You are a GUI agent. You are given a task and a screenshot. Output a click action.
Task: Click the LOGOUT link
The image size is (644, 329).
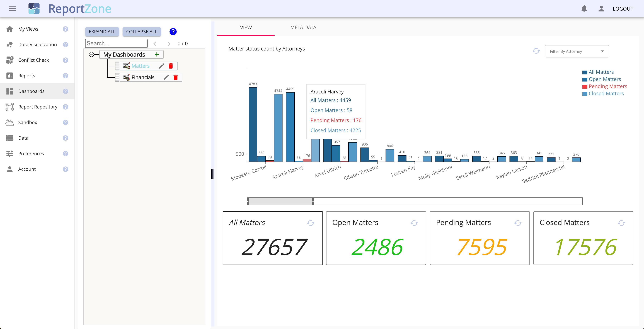[x=623, y=9]
